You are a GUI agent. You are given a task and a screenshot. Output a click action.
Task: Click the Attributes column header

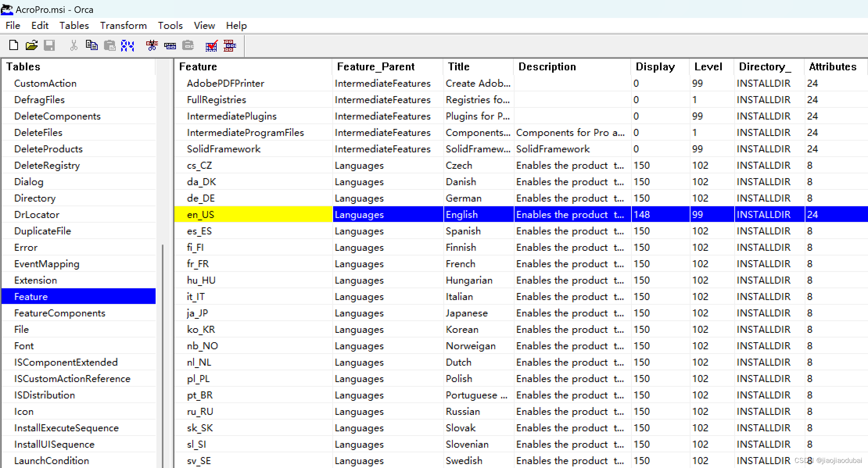point(832,67)
